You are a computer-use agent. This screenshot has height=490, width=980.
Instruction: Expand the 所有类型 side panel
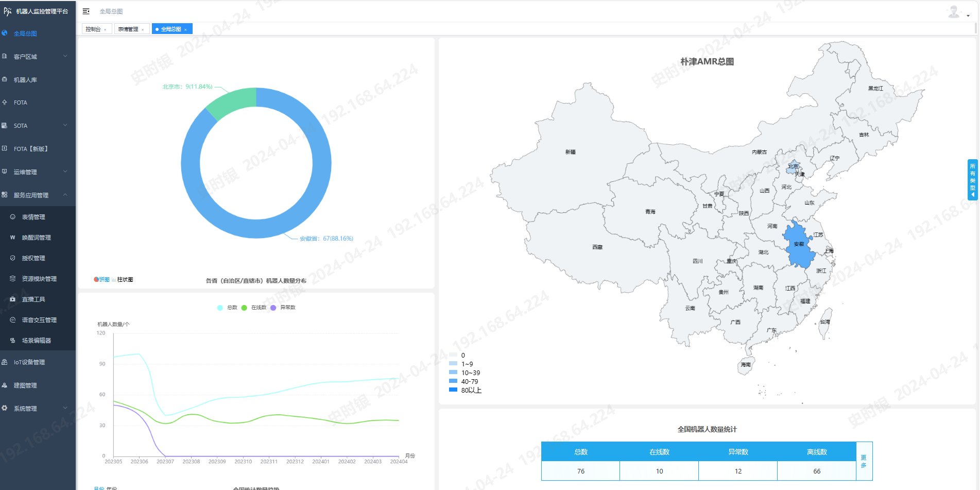[972, 179]
